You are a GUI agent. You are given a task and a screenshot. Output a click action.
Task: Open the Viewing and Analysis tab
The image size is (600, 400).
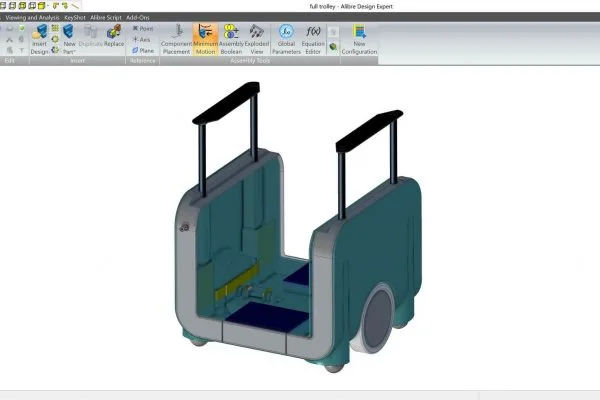32,17
